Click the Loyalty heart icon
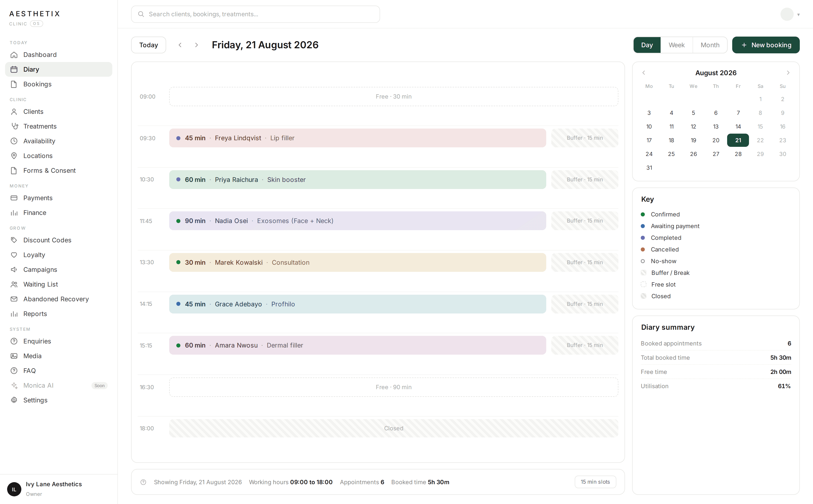 coord(14,255)
